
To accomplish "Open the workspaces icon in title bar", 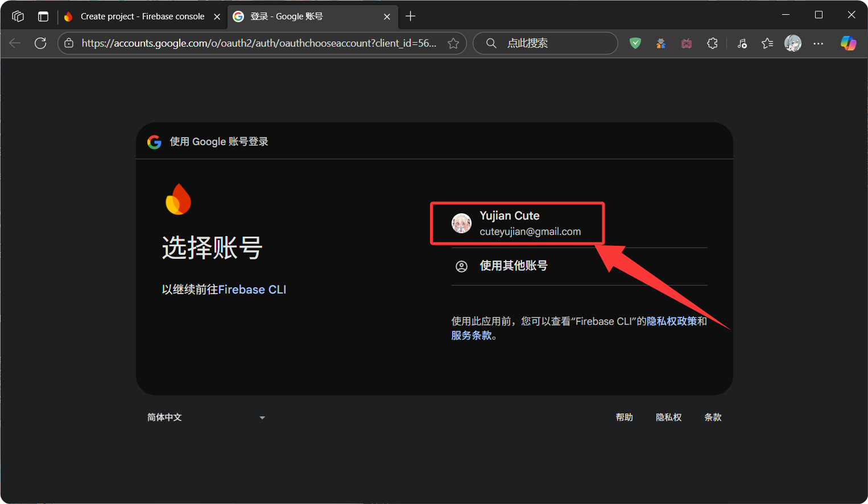I will pyautogui.click(x=18, y=16).
